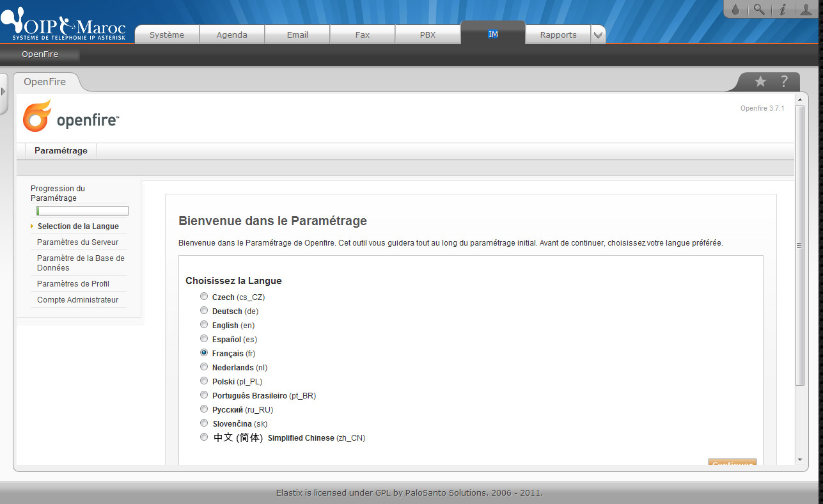The image size is (823, 504).
Task: Bookmark page with the star icon
Action: [760, 82]
